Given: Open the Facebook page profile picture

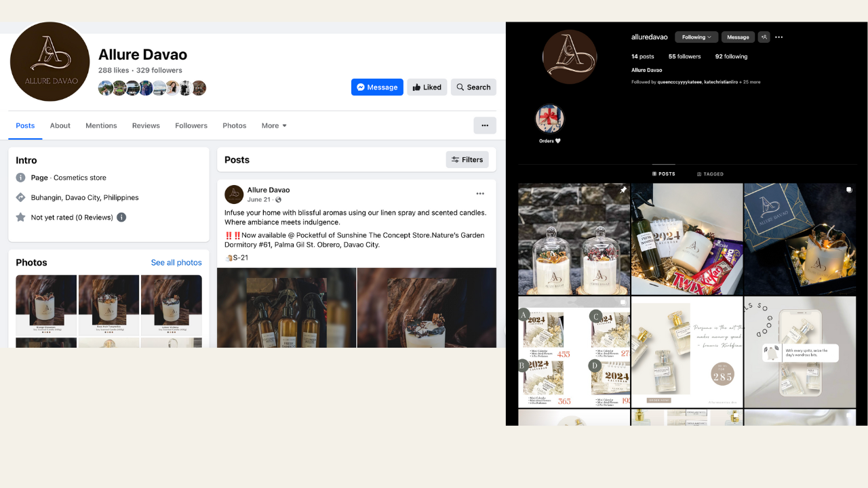Looking at the screenshot, I should (x=50, y=62).
